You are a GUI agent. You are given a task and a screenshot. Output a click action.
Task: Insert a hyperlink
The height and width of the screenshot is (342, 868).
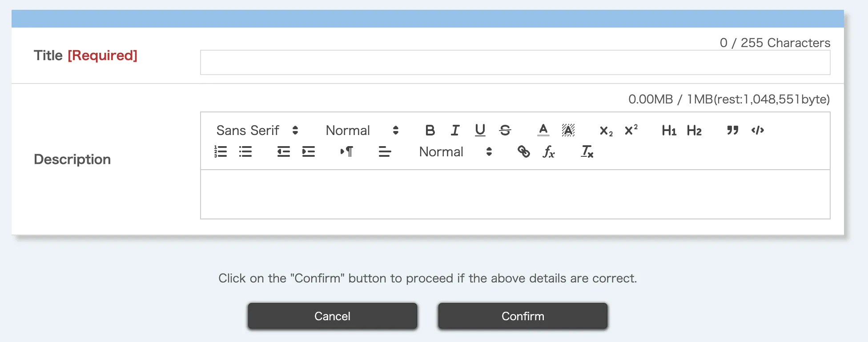coord(523,152)
